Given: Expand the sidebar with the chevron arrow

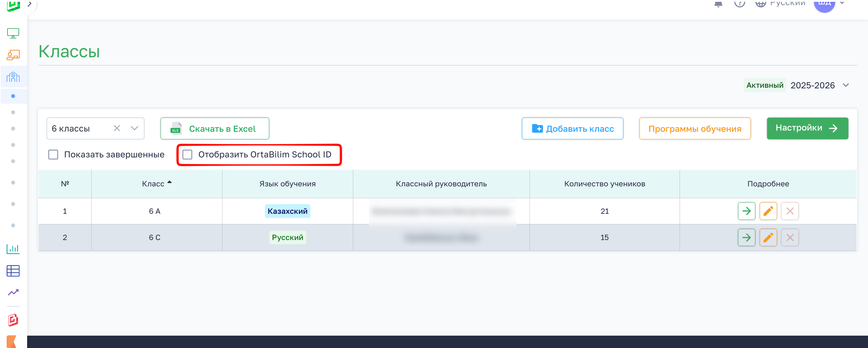Looking at the screenshot, I should point(30,4).
